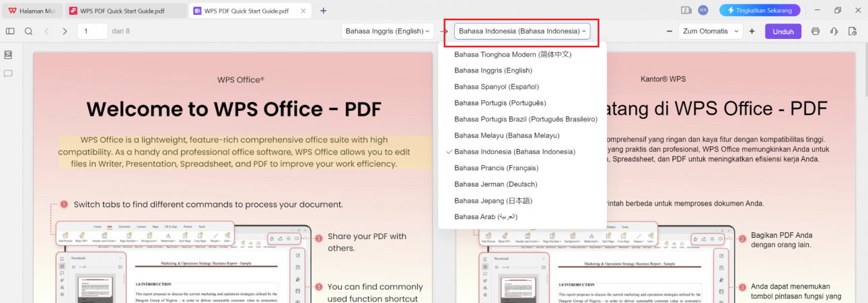Open the Zum Otomatis zoom dropdown
The image size is (868, 303).
(x=711, y=31)
